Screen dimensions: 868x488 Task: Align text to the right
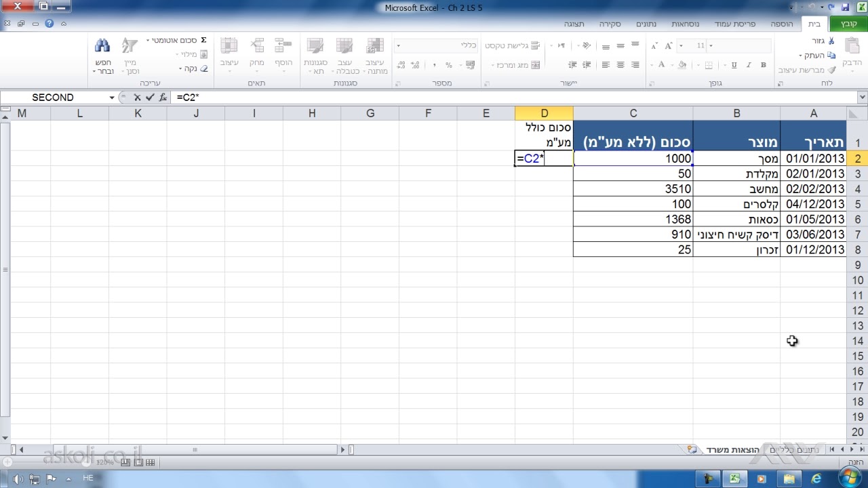coord(635,65)
